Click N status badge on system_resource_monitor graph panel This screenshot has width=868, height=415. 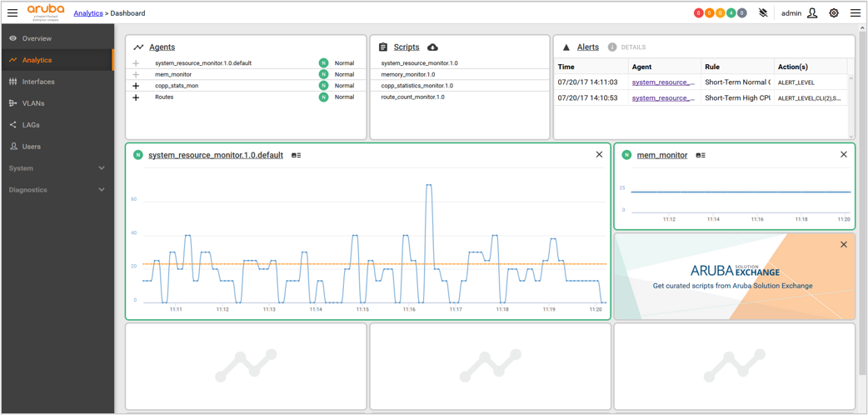click(137, 155)
